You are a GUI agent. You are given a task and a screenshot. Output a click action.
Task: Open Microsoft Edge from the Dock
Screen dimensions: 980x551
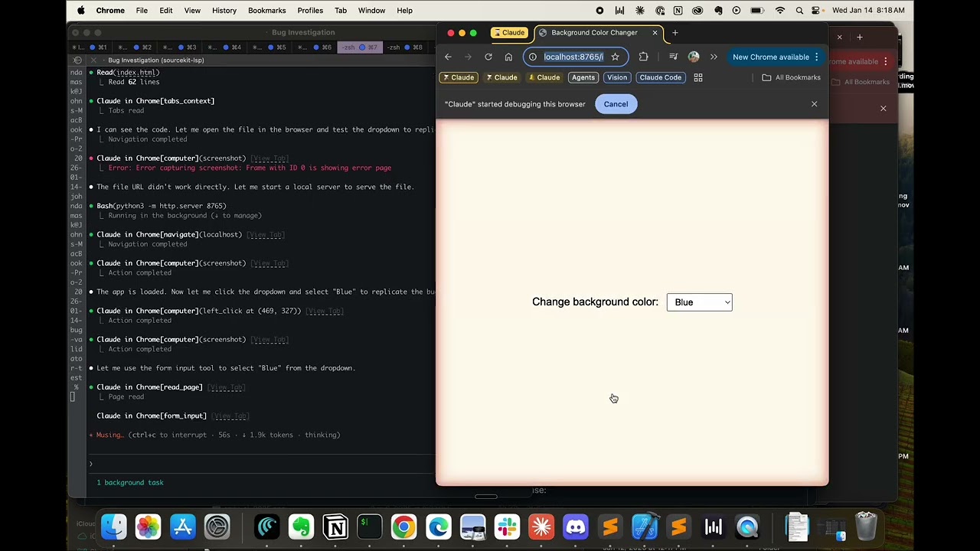pos(438,527)
